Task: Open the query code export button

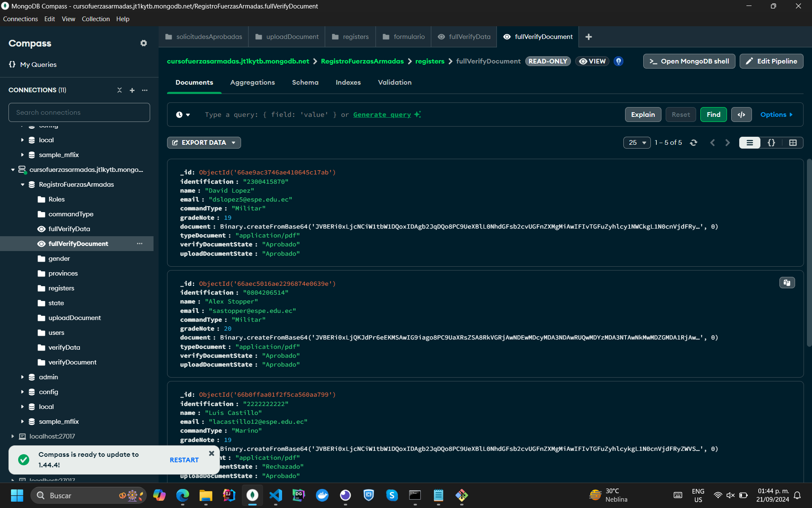Action: click(x=741, y=115)
